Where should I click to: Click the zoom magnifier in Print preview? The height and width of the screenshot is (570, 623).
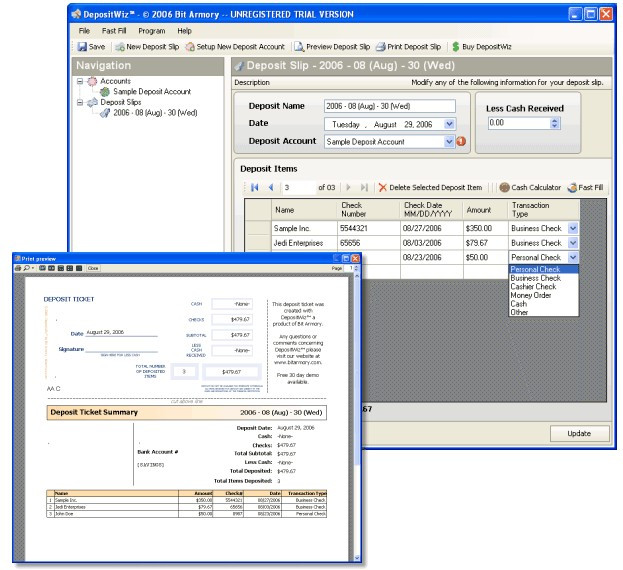click(26, 268)
